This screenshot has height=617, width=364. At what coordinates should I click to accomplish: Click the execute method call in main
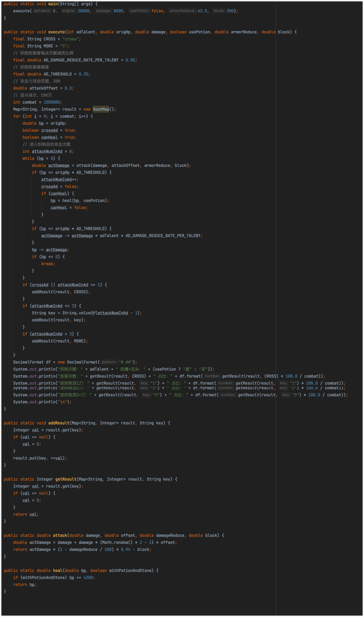(22, 11)
